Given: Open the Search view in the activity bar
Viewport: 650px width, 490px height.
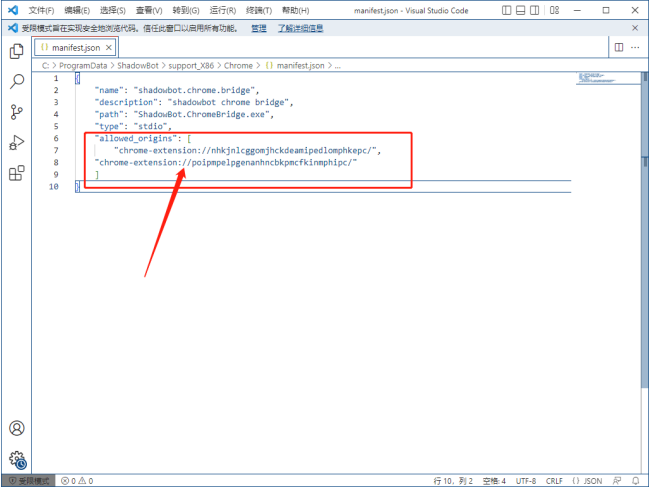Looking at the screenshot, I should pyautogui.click(x=16, y=81).
